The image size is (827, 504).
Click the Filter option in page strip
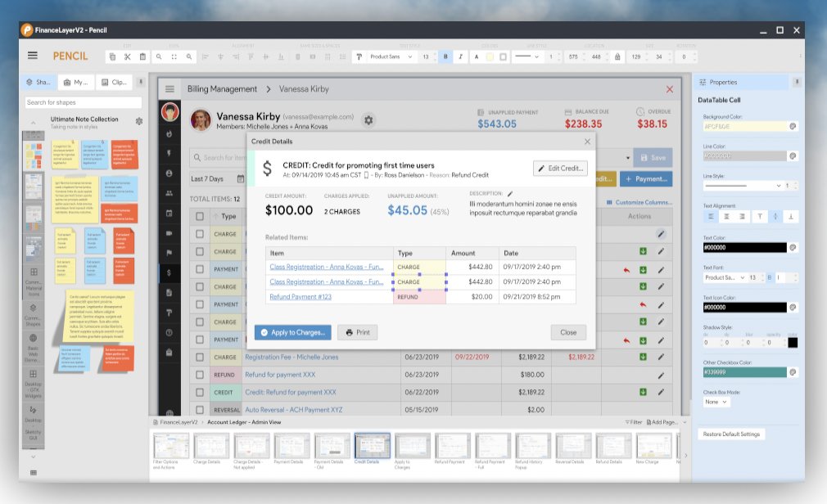(x=634, y=422)
